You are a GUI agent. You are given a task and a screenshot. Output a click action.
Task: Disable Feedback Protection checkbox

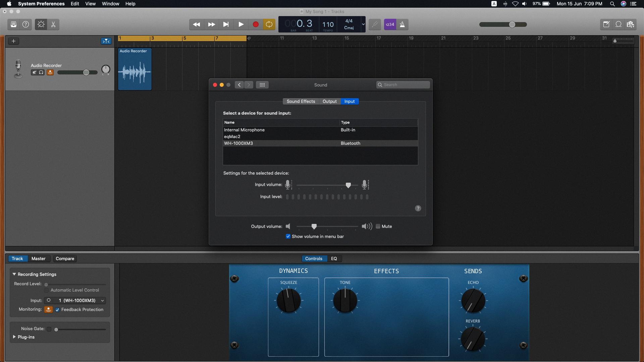(57, 310)
